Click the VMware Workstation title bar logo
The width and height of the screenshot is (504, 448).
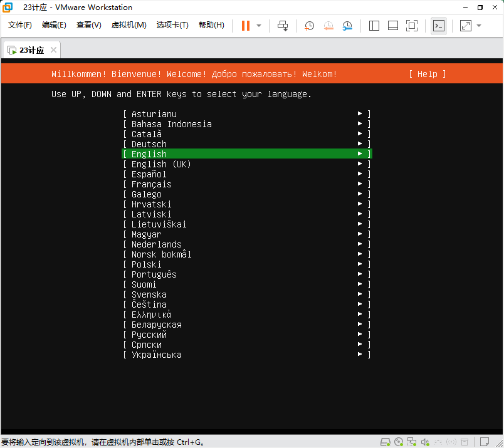(8, 7)
